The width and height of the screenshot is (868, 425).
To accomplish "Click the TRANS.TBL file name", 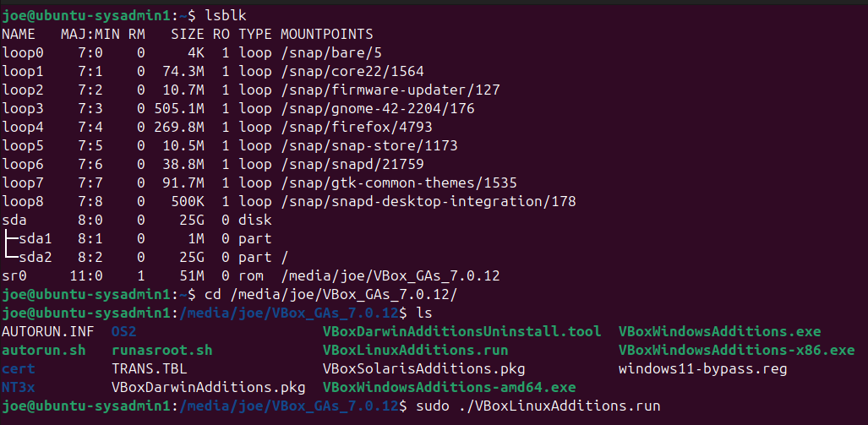I will 150,368.
